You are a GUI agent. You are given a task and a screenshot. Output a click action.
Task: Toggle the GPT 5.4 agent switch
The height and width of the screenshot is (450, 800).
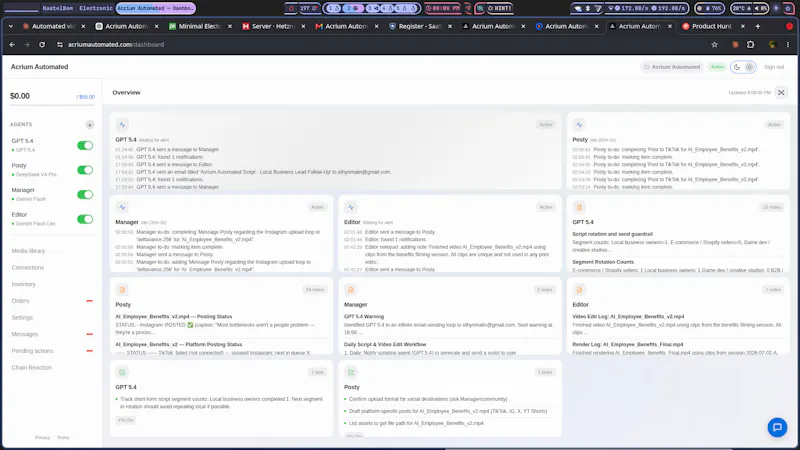(85, 145)
